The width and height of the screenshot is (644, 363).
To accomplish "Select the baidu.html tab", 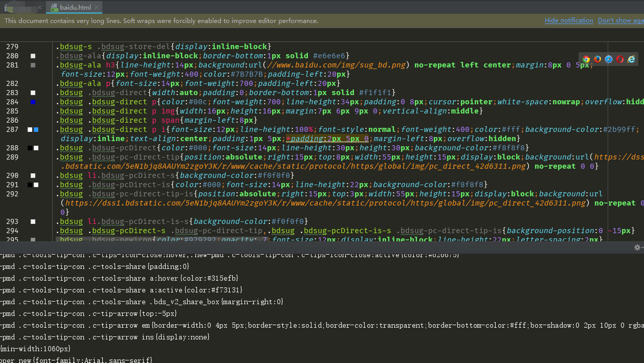I will point(75,7).
